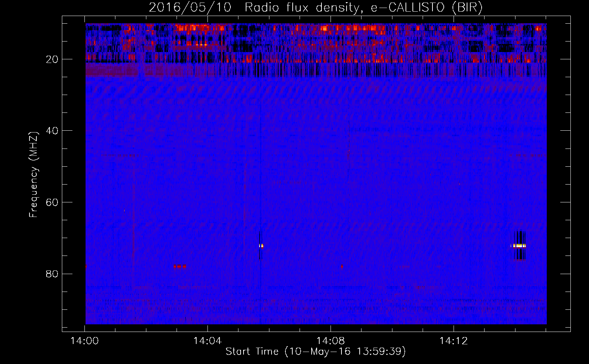Screen dimensions: 589x364
Task: Click the red marks near 14:03 at 78 MHz
Action: click(x=180, y=266)
